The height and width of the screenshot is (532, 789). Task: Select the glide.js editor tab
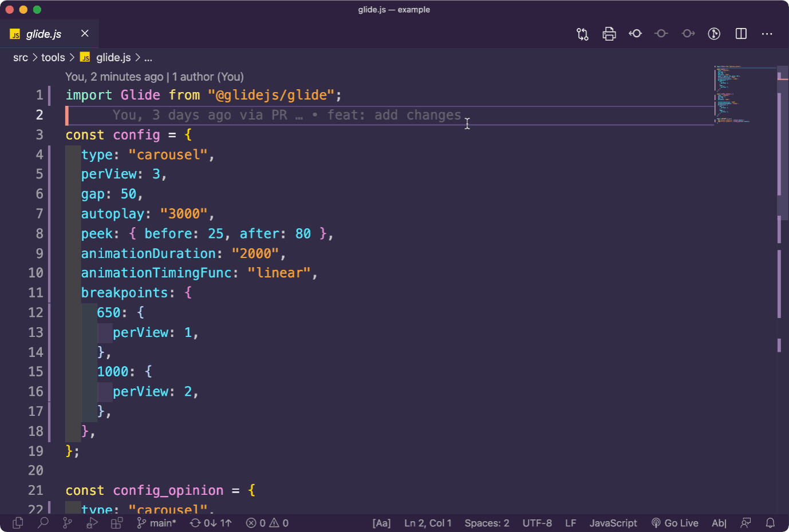(x=49, y=34)
